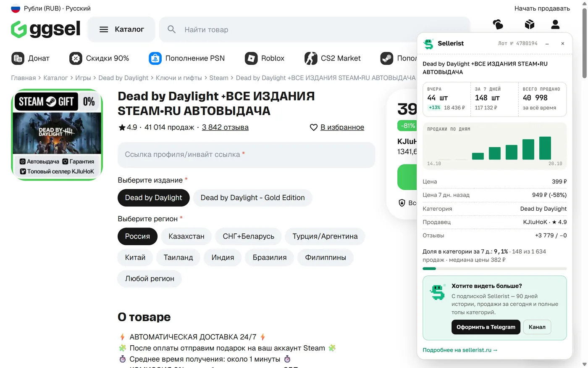Select Индия region
Screen dimensions: 588x368
click(x=223, y=257)
